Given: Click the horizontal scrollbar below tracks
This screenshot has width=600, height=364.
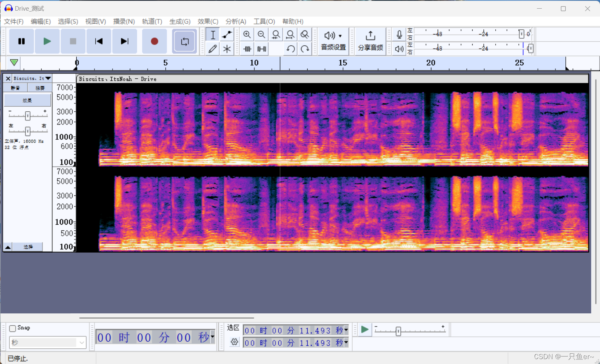Looking at the screenshot, I should pos(167,318).
